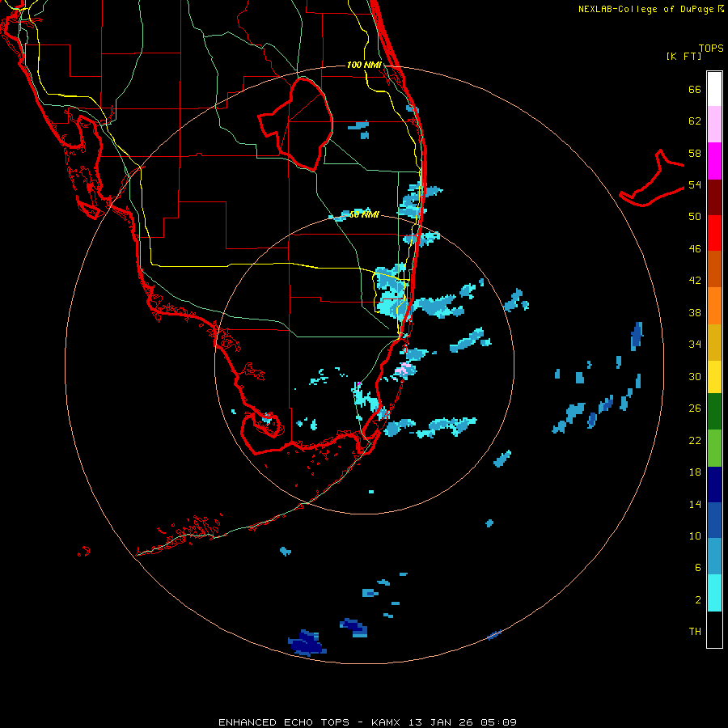Click the light green 22 kft swatch
The height and width of the screenshot is (728, 728).
tap(714, 448)
